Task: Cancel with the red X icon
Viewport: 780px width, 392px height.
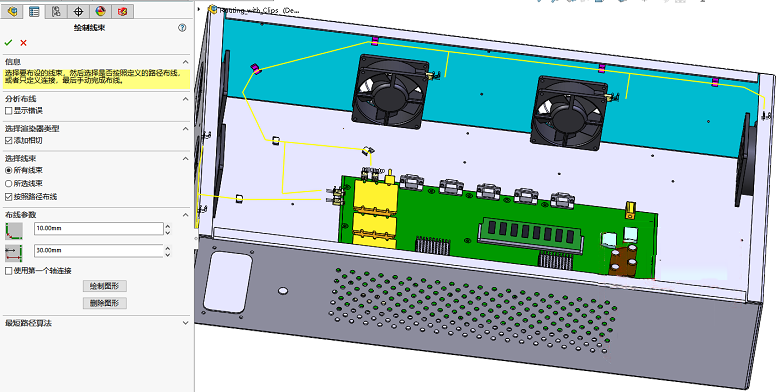Action: 23,43
